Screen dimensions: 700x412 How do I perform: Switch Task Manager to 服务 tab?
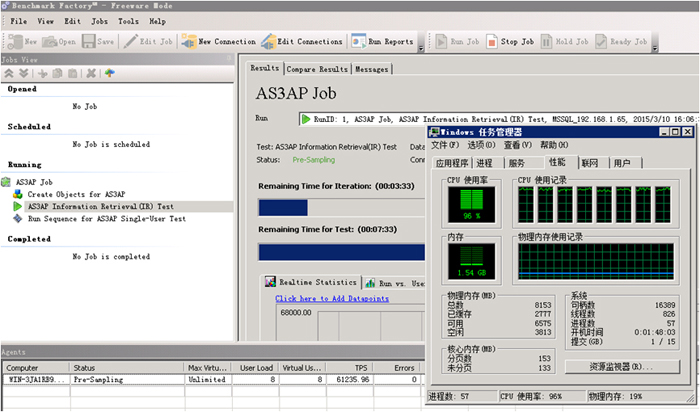click(x=517, y=163)
